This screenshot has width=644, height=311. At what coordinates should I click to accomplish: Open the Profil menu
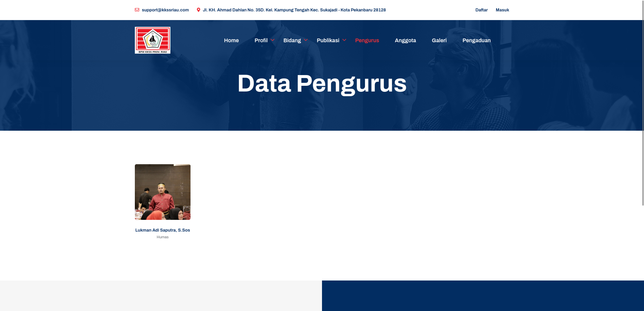(261, 40)
